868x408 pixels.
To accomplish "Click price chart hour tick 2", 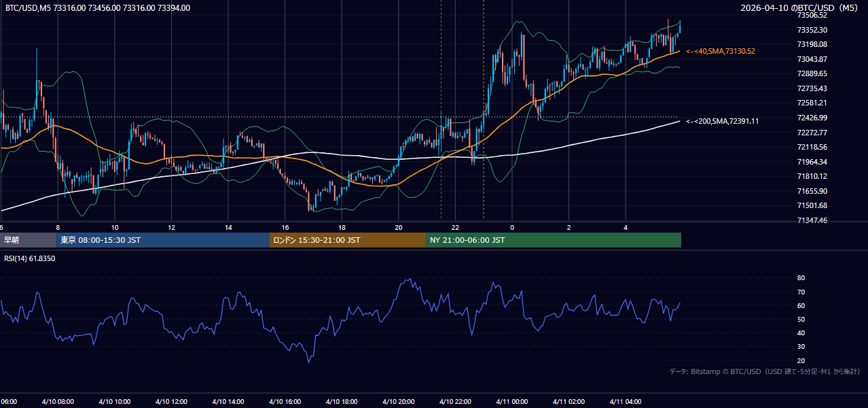I will (x=569, y=228).
